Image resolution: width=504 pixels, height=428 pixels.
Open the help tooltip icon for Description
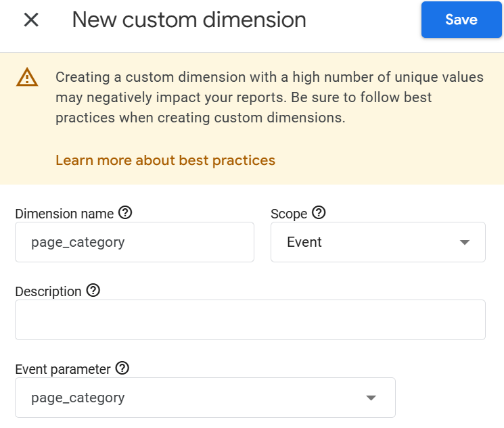click(x=93, y=291)
